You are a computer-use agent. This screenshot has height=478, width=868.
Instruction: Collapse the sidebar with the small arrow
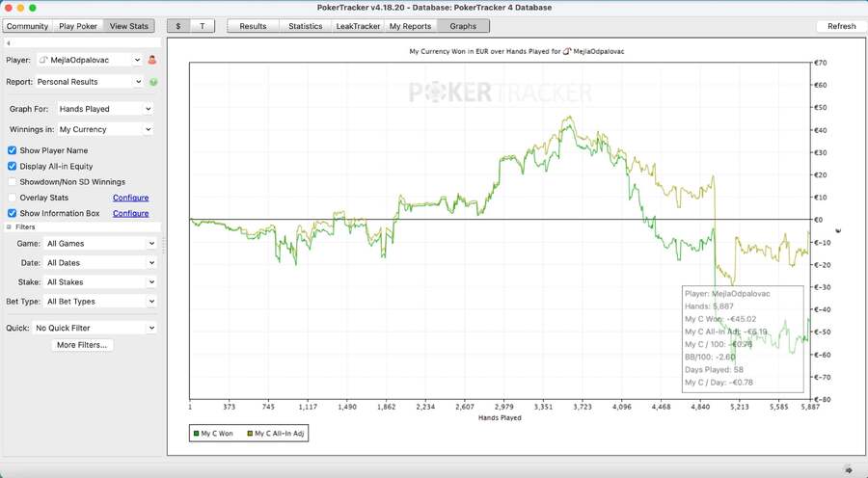click(x=9, y=42)
